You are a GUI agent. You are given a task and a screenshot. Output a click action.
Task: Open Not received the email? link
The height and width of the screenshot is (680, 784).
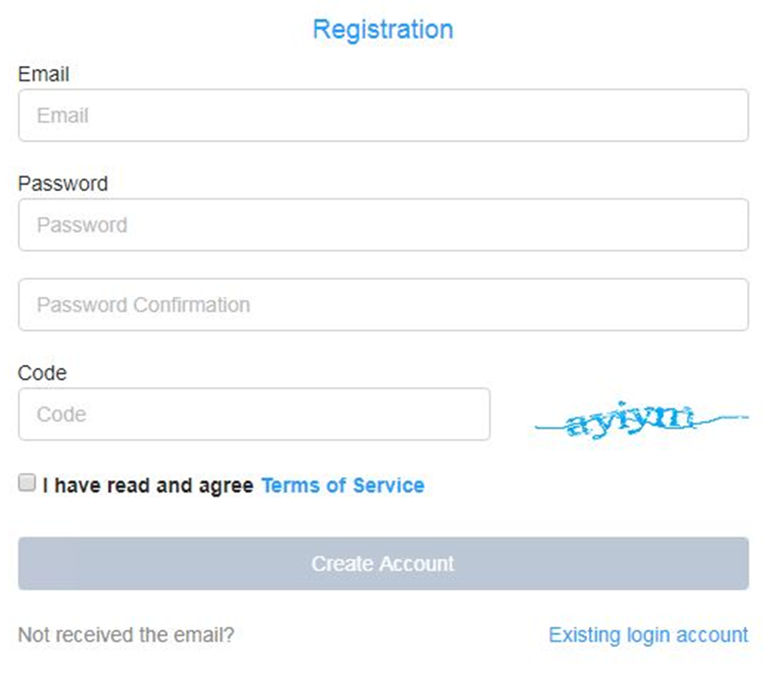(126, 635)
